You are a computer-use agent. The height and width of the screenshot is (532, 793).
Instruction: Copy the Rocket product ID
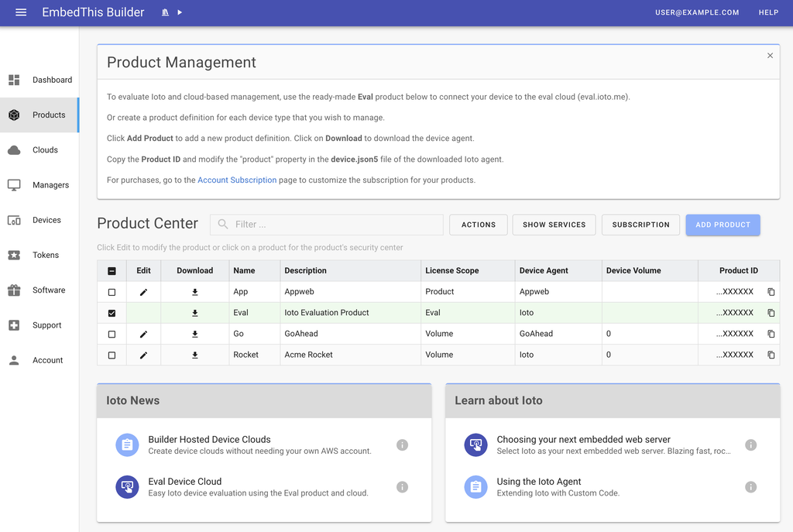[771, 355]
